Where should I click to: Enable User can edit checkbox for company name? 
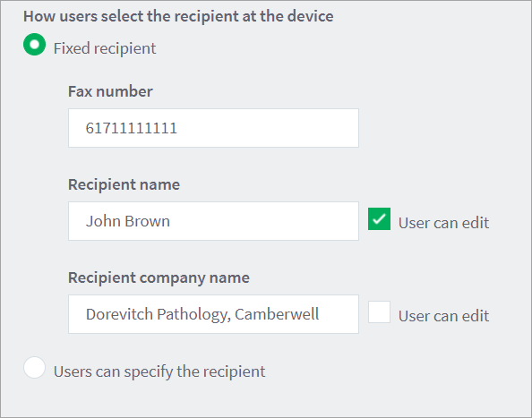tap(379, 311)
